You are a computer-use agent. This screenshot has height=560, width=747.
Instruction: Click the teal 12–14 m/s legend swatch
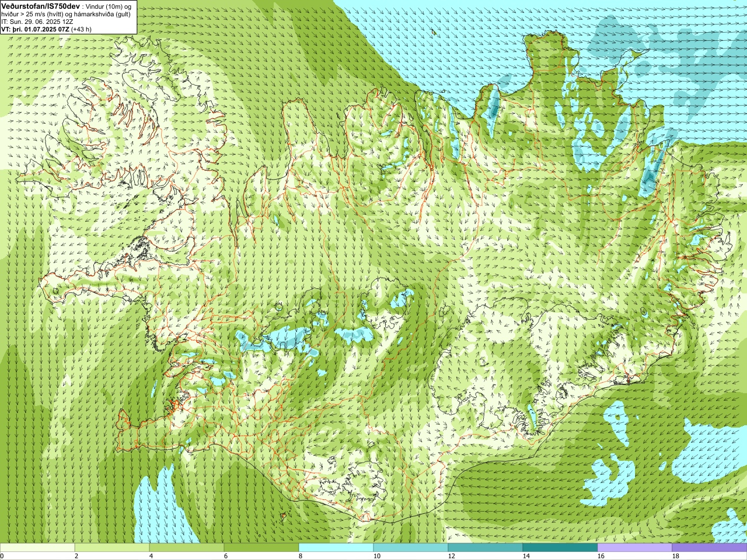point(486,548)
